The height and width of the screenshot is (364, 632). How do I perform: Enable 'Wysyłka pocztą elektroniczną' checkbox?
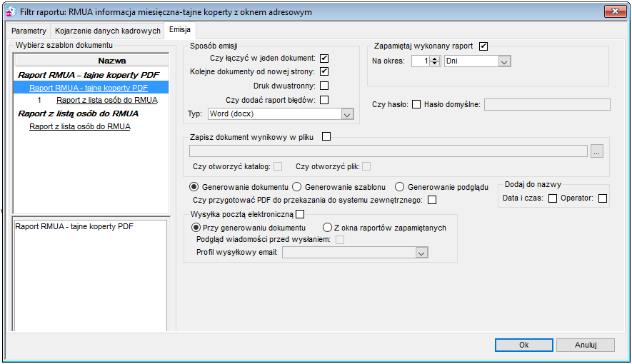click(300, 214)
